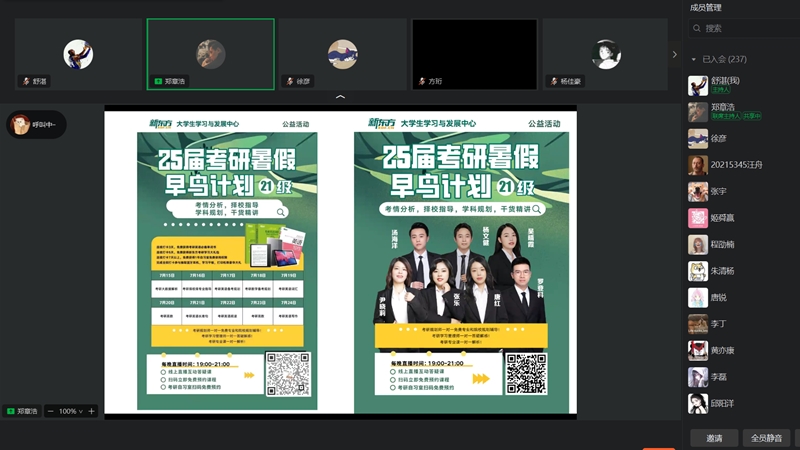Click muted mic icon on 徐彦 thumbnail

click(x=290, y=81)
